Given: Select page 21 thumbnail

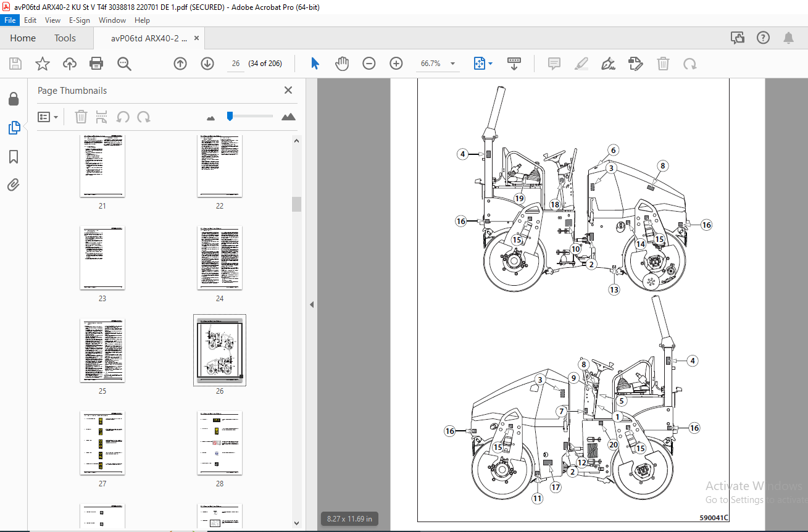Looking at the screenshot, I should coord(102,166).
